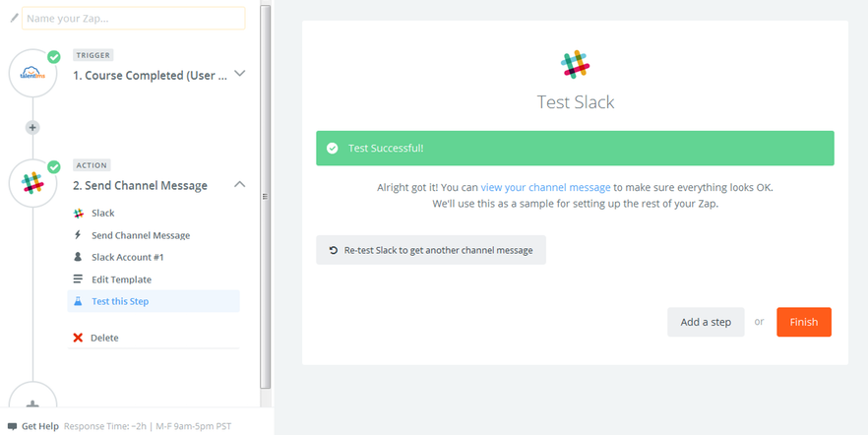Click the red X Delete icon
The image size is (868, 435).
[78, 338]
